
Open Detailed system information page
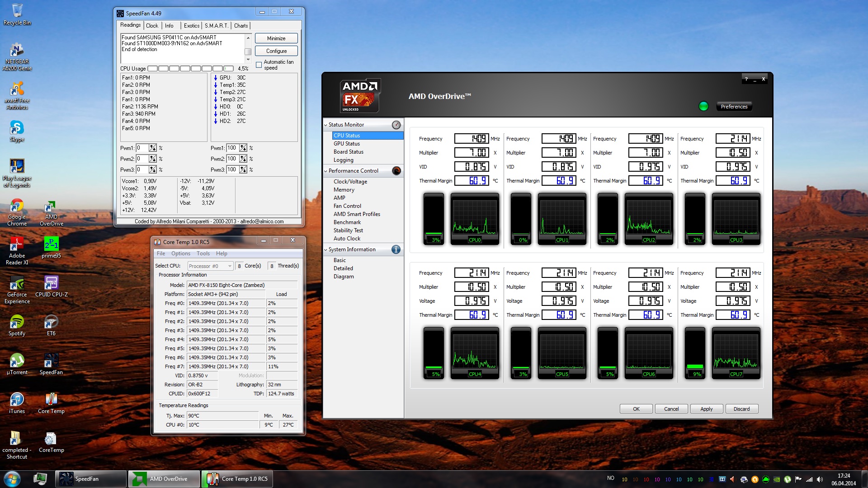(344, 268)
